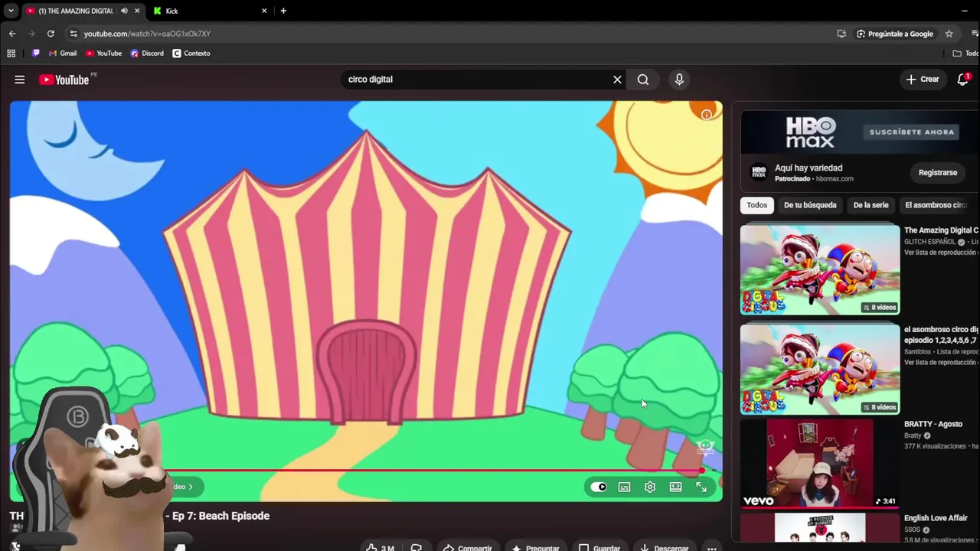
Task: Open the Gmail bookmark
Action: 63,54
